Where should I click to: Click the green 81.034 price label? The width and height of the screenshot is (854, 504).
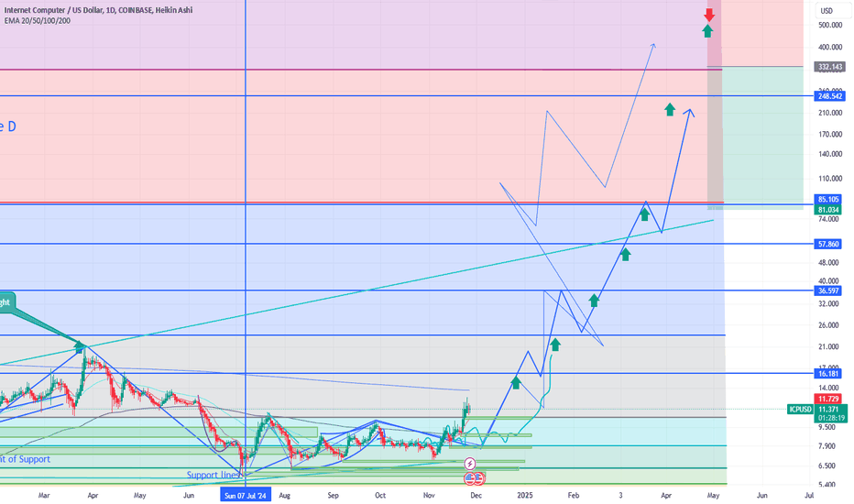click(827, 210)
